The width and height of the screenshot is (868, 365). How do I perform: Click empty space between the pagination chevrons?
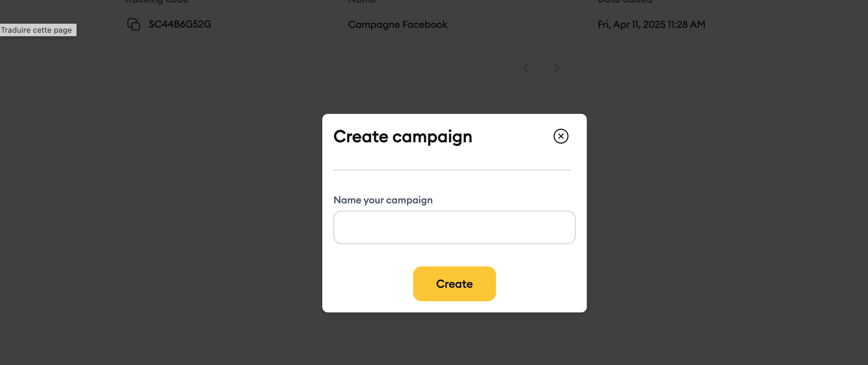click(x=542, y=68)
